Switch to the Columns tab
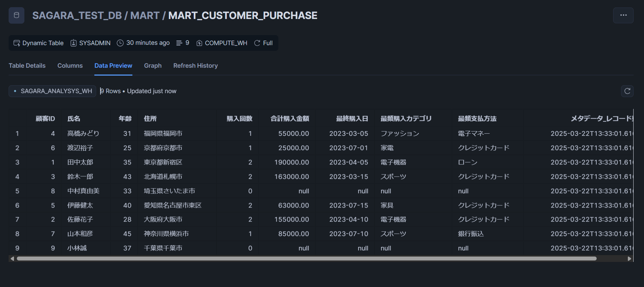644x287 pixels. point(70,66)
